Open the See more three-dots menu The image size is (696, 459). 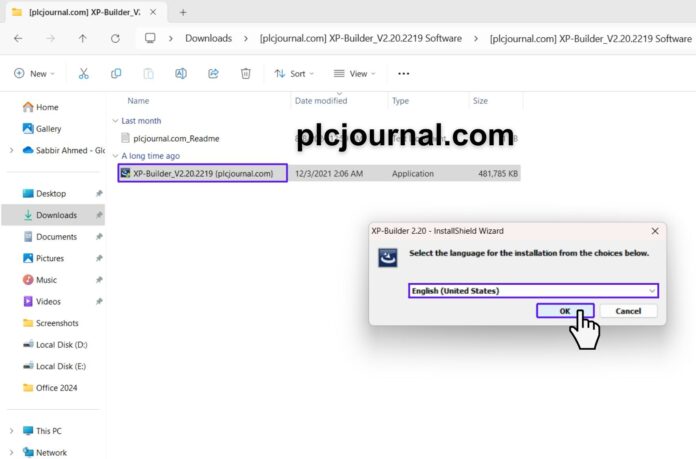(x=403, y=74)
